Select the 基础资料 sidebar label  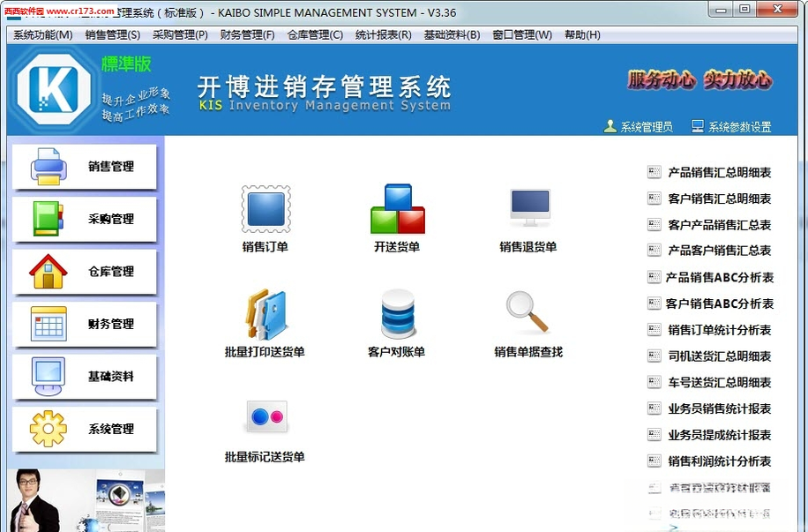tap(111, 377)
